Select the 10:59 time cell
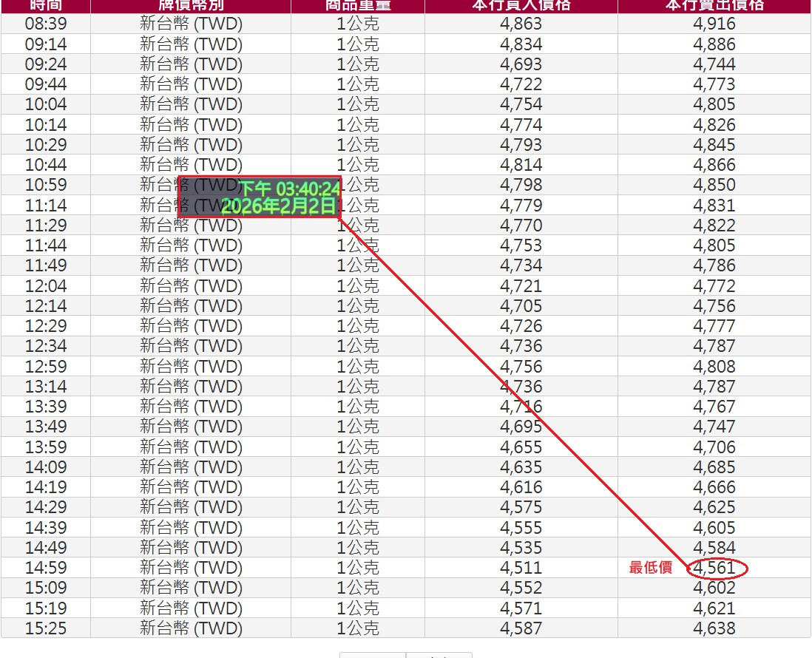Viewport: 812px width, 658px height. tap(46, 186)
